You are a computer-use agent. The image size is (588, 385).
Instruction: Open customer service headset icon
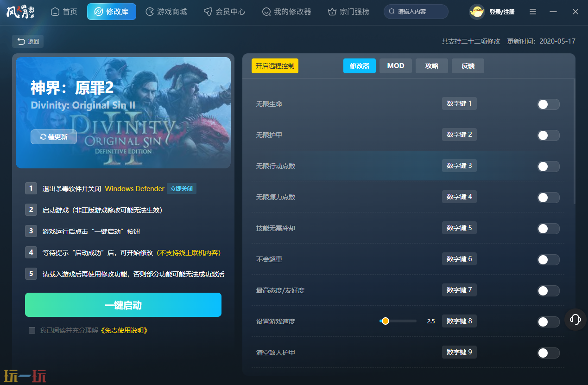pyautogui.click(x=575, y=319)
